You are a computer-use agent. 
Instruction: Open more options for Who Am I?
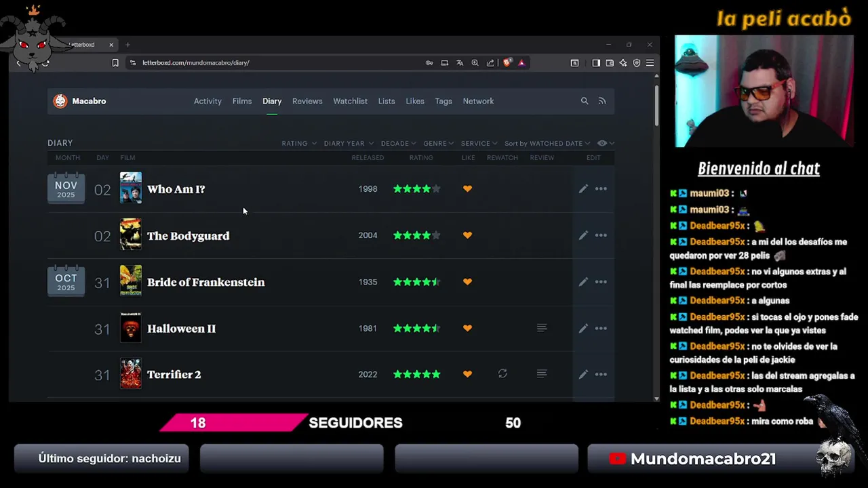[x=601, y=189]
